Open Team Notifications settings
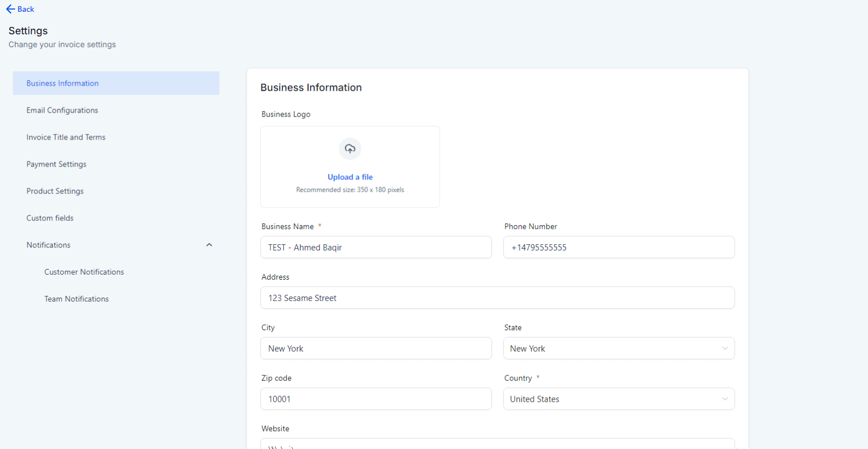 click(76, 299)
